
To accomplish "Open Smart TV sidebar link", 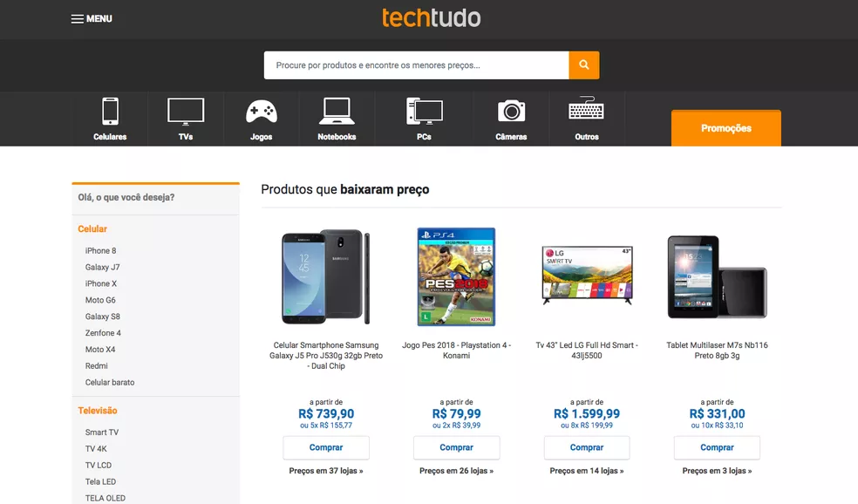I will [102, 432].
